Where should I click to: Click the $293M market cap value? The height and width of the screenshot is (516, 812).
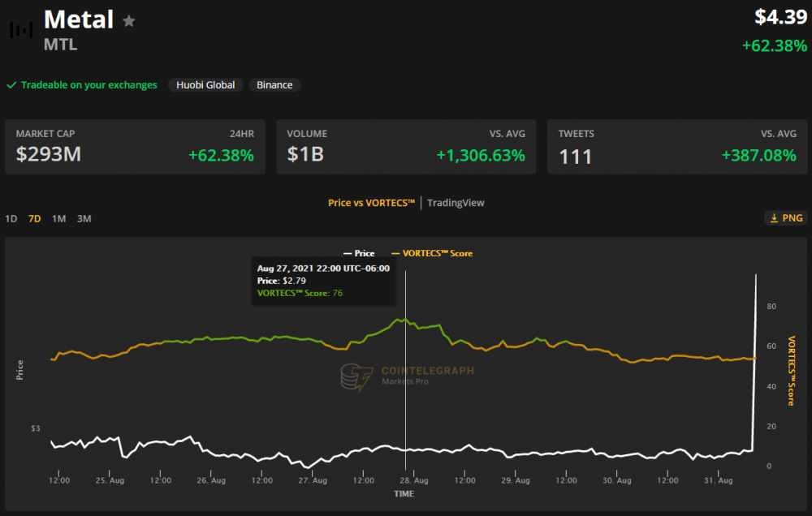(48, 154)
